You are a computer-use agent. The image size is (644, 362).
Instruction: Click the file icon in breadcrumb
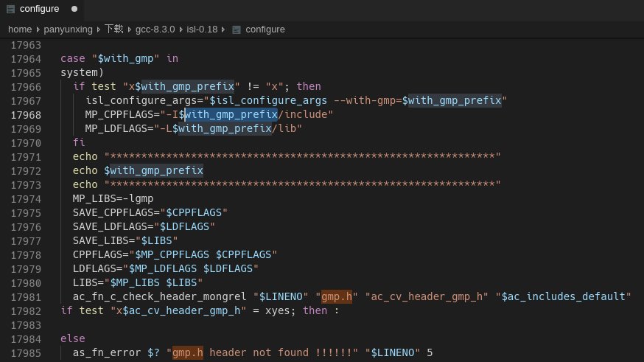click(x=237, y=29)
